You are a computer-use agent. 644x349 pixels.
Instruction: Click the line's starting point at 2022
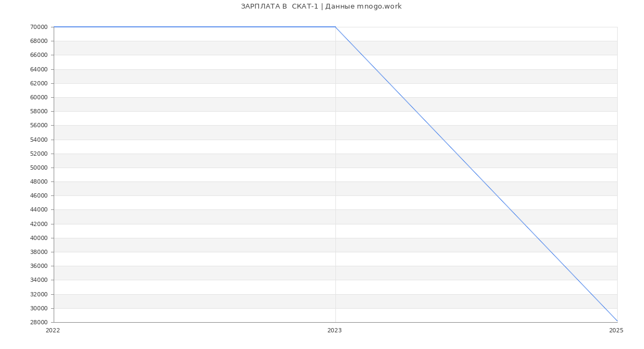(x=54, y=27)
